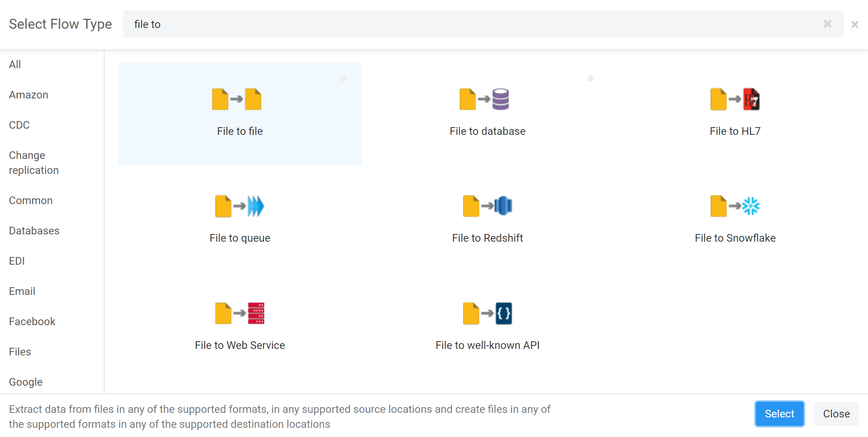
Task: Open the Change replication category
Action: tap(34, 162)
